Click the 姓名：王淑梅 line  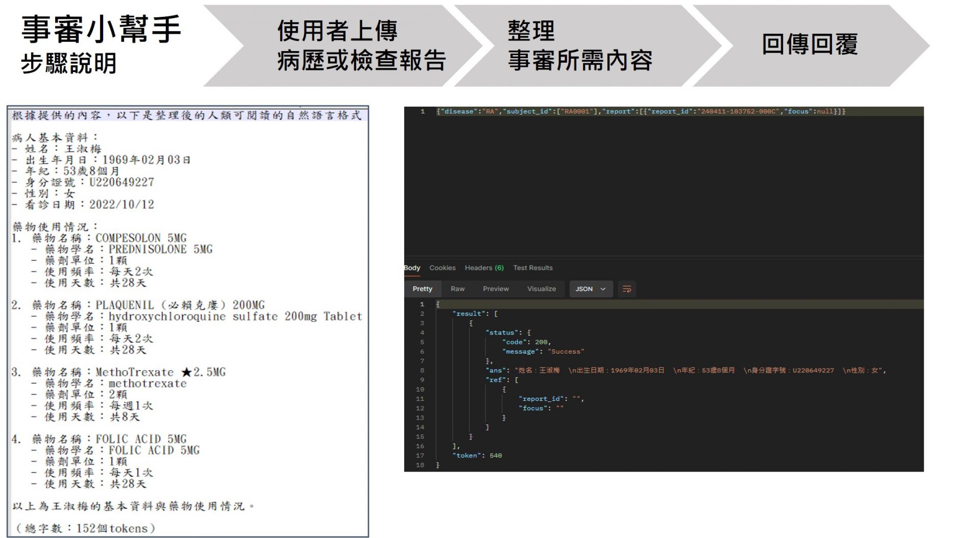[57, 149]
